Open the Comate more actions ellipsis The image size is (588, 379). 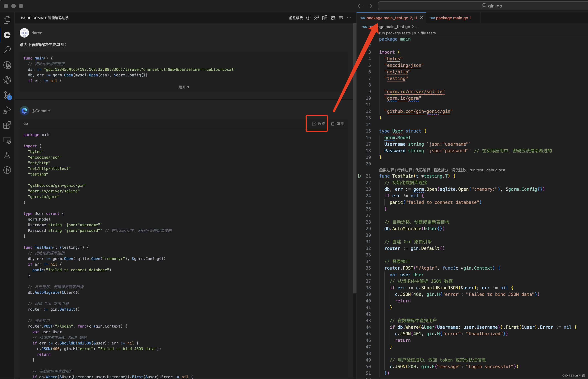(x=349, y=18)
